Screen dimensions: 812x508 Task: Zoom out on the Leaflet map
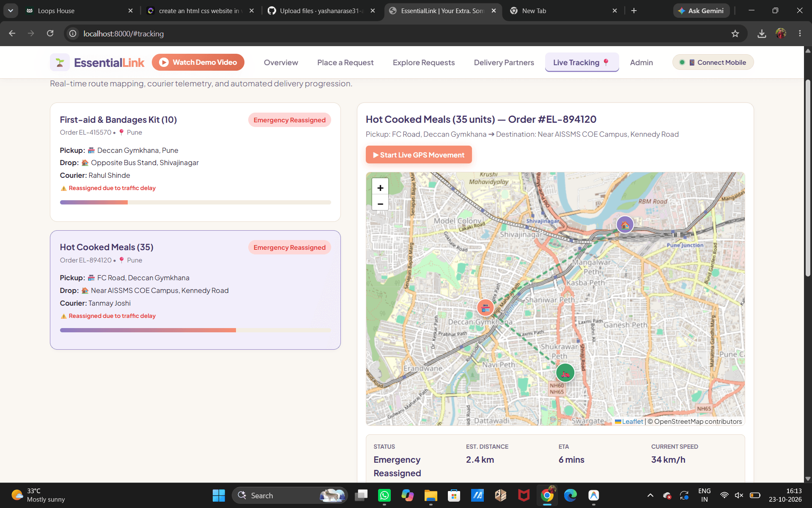[380, 204]
